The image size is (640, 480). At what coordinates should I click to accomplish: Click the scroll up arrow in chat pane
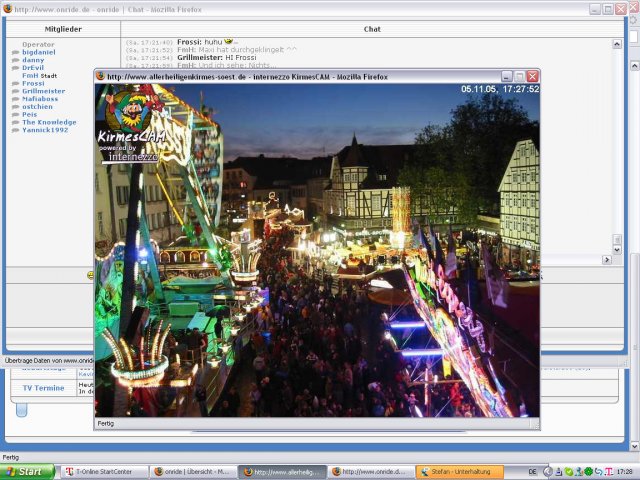point(617,44)
